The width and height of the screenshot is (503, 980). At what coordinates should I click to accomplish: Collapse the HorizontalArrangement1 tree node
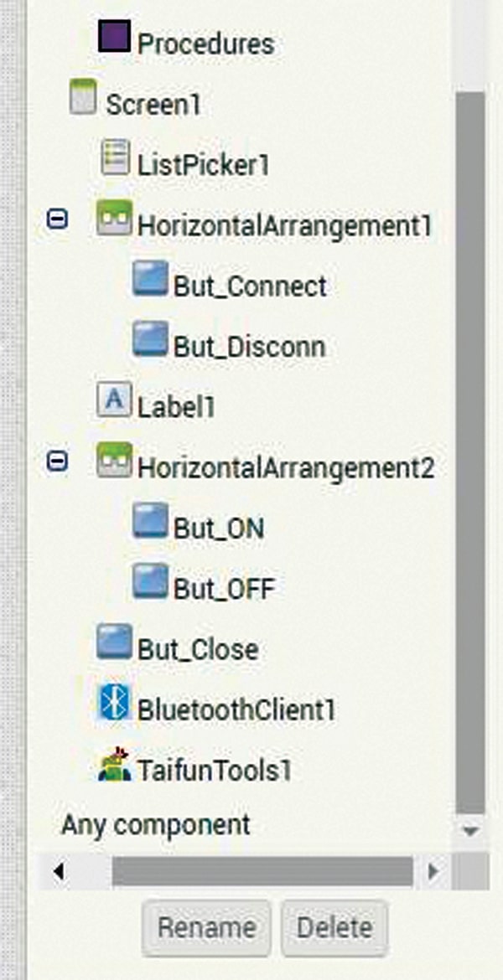pyautogui.click(x=57, y=220)
